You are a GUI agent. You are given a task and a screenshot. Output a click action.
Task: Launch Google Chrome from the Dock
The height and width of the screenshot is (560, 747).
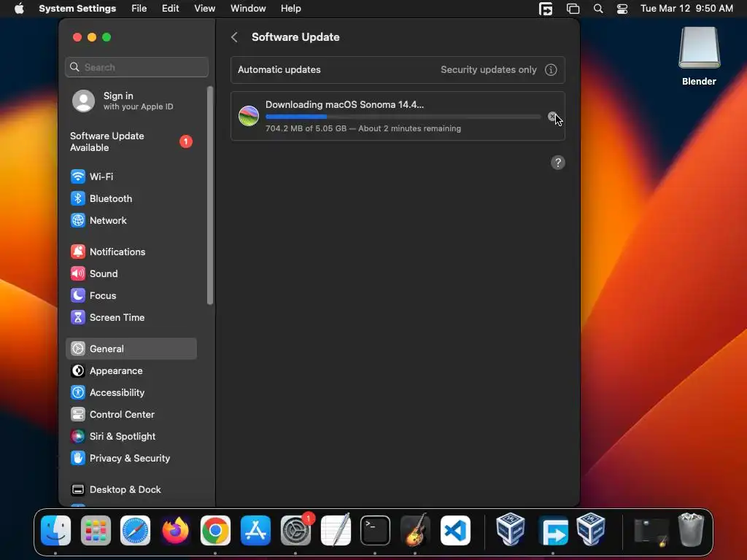click(x=215, y=531)
